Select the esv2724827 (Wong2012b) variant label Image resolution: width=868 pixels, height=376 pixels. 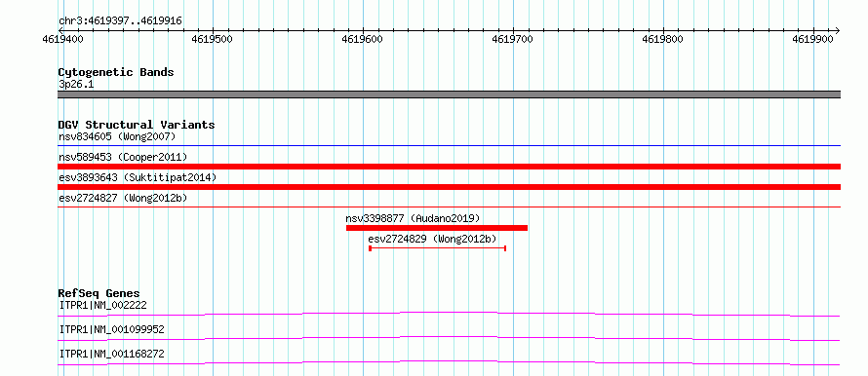[x=123, y=198]
